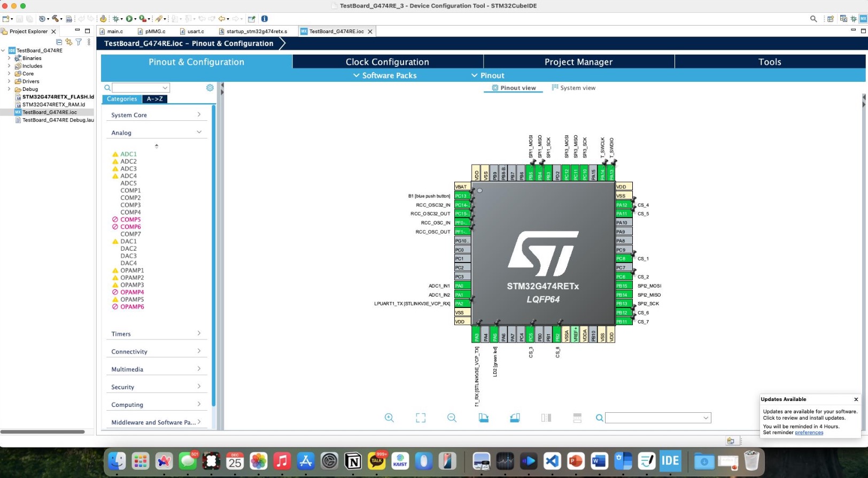Open the settings gear above Categories

click(210, 88)
